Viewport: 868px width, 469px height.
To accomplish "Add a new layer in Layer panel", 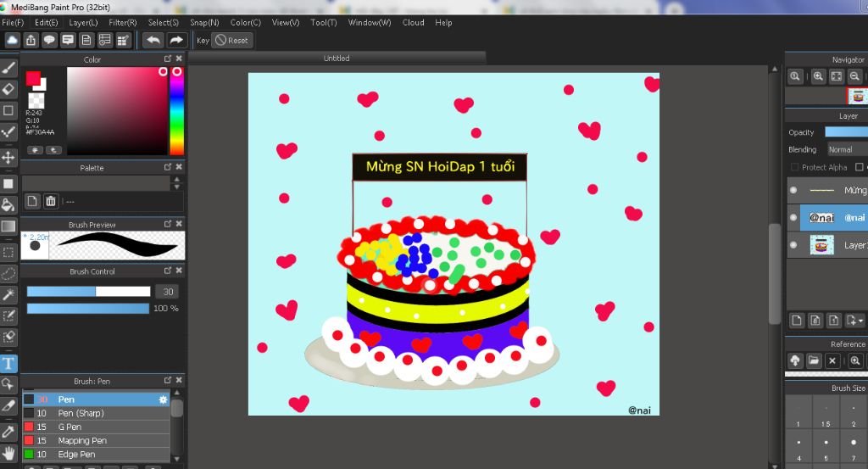I will click(797, 320).
